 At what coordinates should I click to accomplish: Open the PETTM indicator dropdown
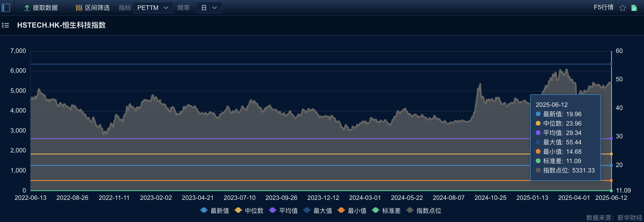(153, 8)
